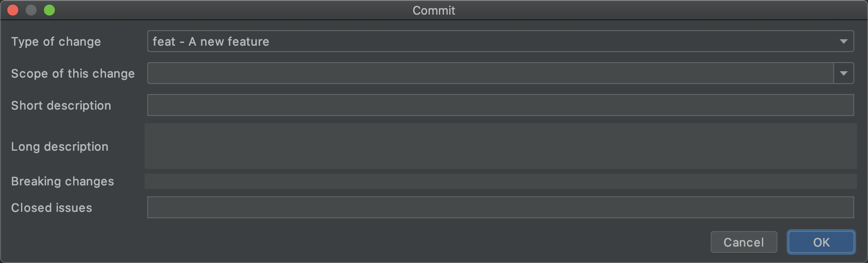Image resolution: width=868 pixels, height=263 pixels.
Task: Click the 'Breaking changes' label
Action: (62, 181)
